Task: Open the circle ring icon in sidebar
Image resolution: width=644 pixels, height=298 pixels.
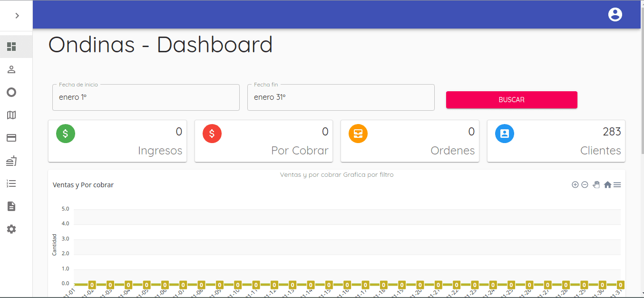Action: pos(11,92)
